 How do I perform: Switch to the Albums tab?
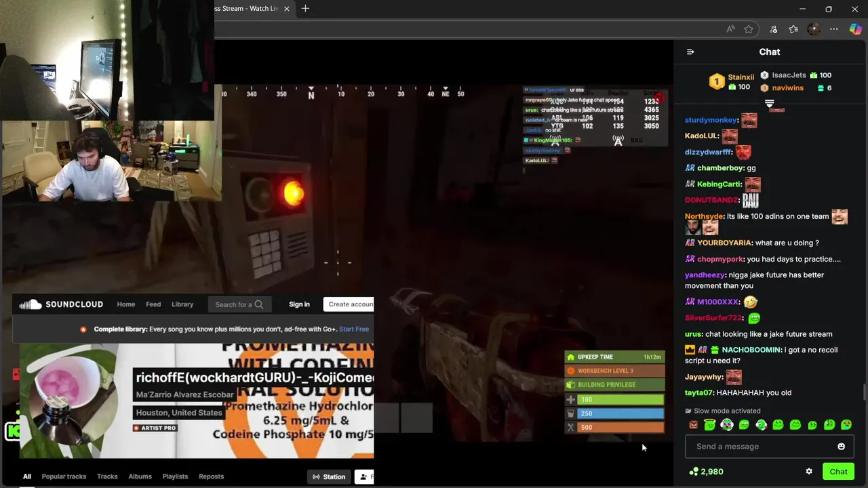(140, 476)
